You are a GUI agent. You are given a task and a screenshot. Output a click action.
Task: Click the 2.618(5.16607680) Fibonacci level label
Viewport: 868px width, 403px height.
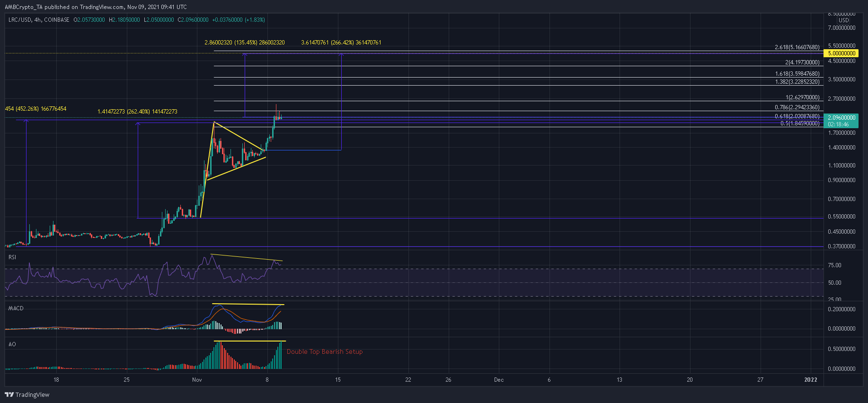(797, 47)
